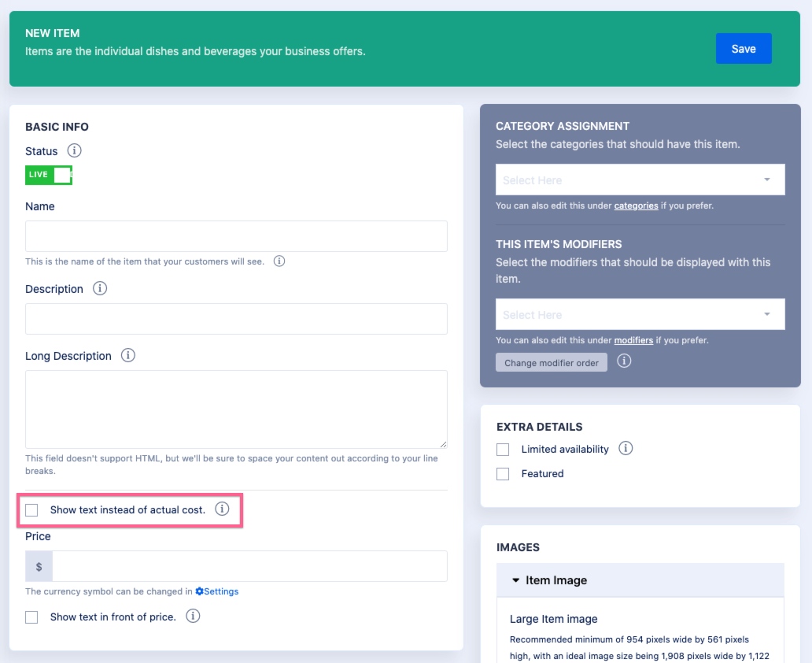Toggle the LIVE status switch

point(49,175)
